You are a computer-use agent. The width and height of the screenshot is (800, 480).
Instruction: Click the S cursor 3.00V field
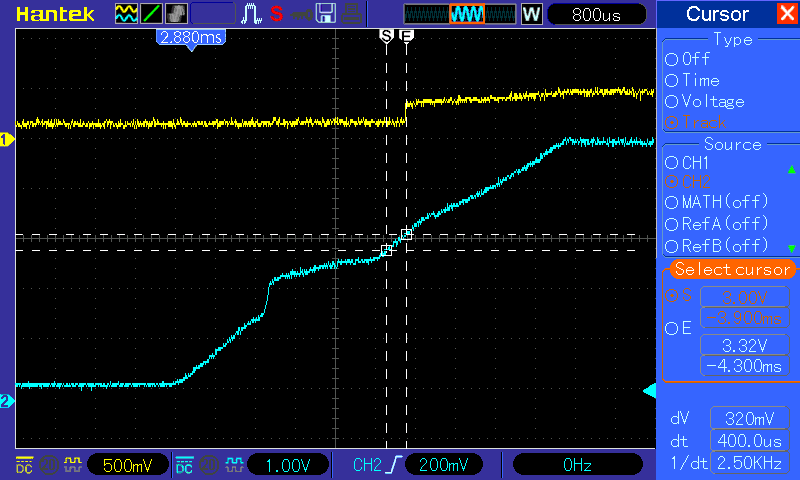point(744,297)
